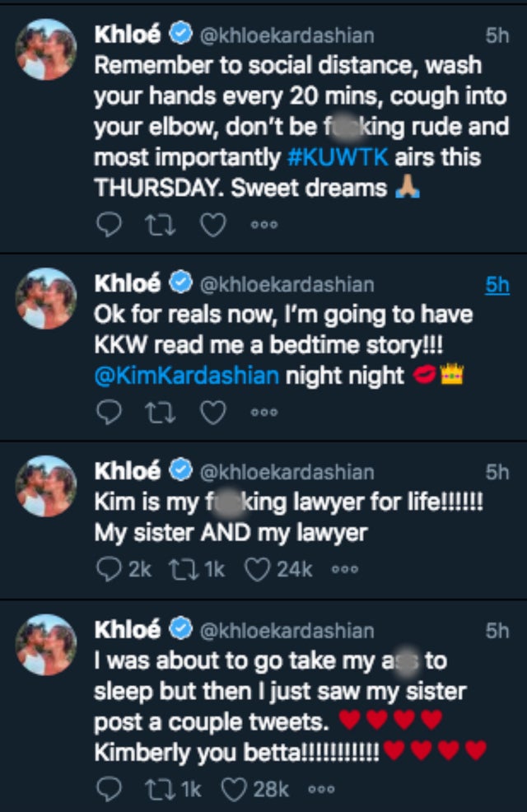This screenshot has width=527, height=812.
Task: Click the @khloekardashian handle on last tweet
Action: pyautogui.click(x=287, y=631)
